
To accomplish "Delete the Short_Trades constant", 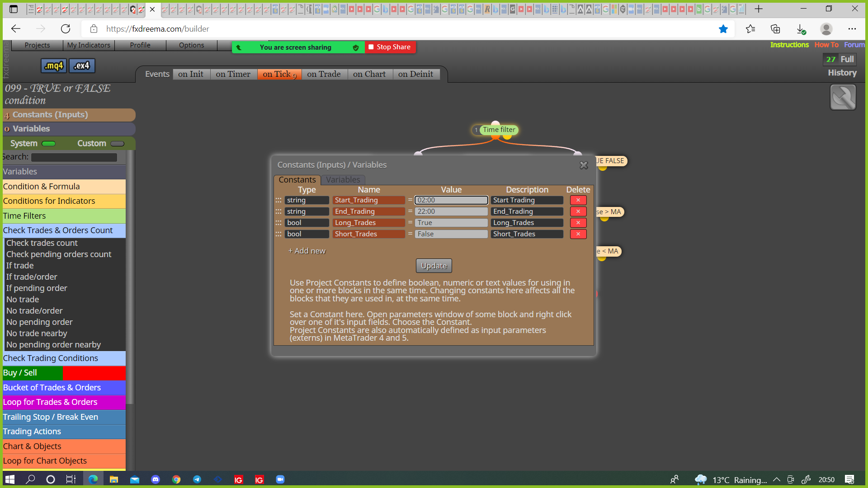I will click(578, 234).
